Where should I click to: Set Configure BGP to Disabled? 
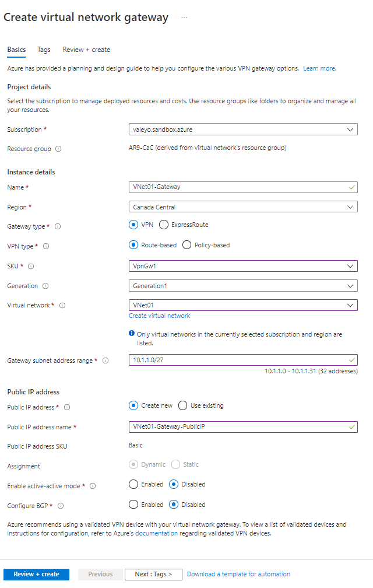click(x=174, y=505)
